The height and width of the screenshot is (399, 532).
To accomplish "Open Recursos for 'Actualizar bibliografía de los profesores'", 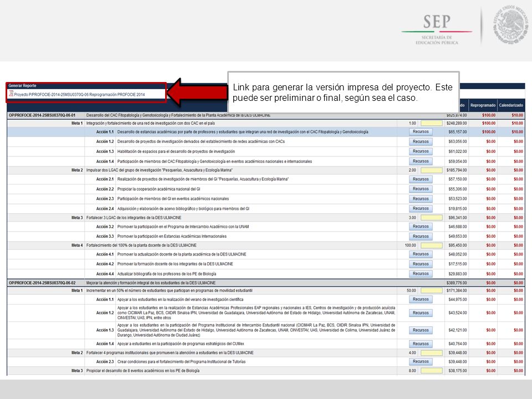I will 421,274.
